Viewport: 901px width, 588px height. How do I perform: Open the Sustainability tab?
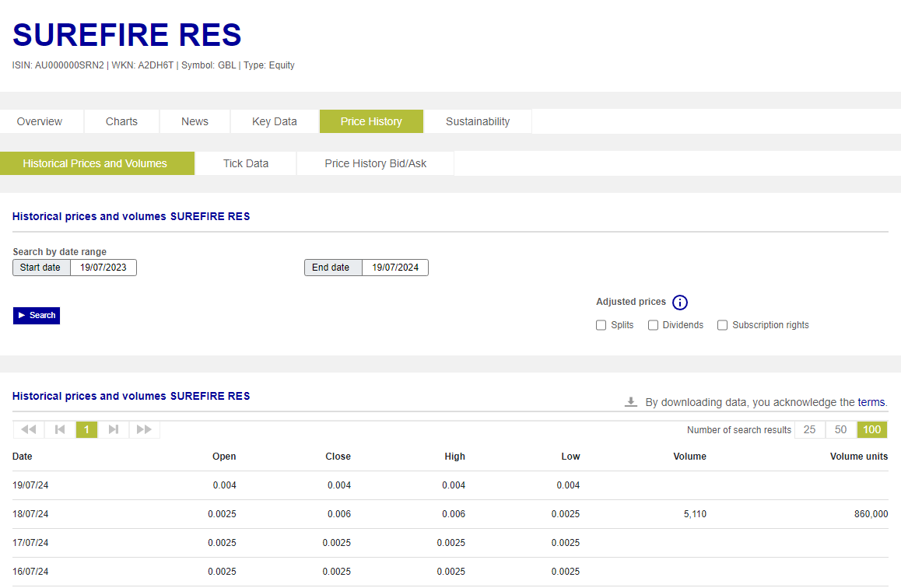coord(478,121)
